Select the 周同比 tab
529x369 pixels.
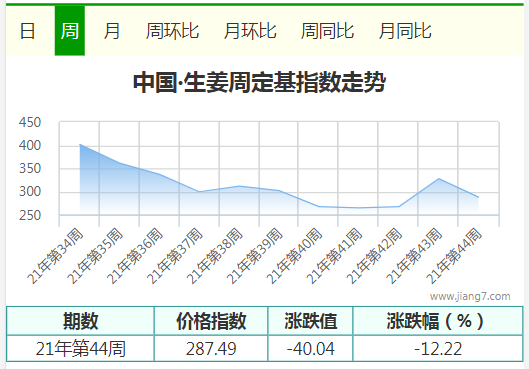point(327,31)
